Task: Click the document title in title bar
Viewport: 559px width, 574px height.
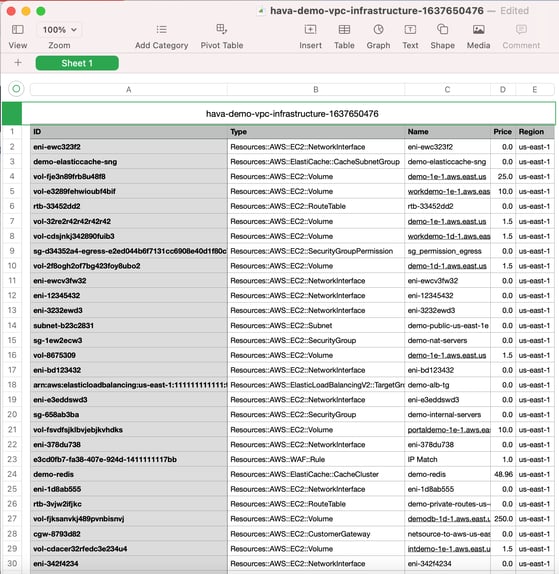Action: pos(377,11)
